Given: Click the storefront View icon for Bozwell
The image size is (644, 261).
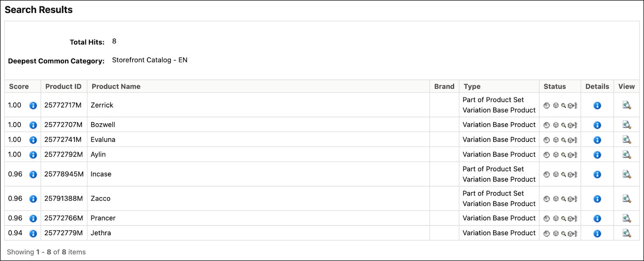Looking at the screenshot, I should 626,124.
